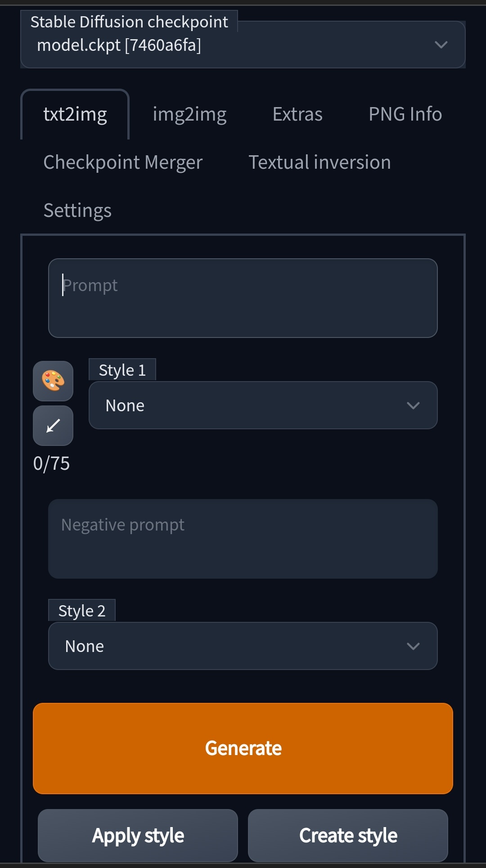Open the Style 1 dropdown
The width and height of the screenshot is (486, 868).
263,405
